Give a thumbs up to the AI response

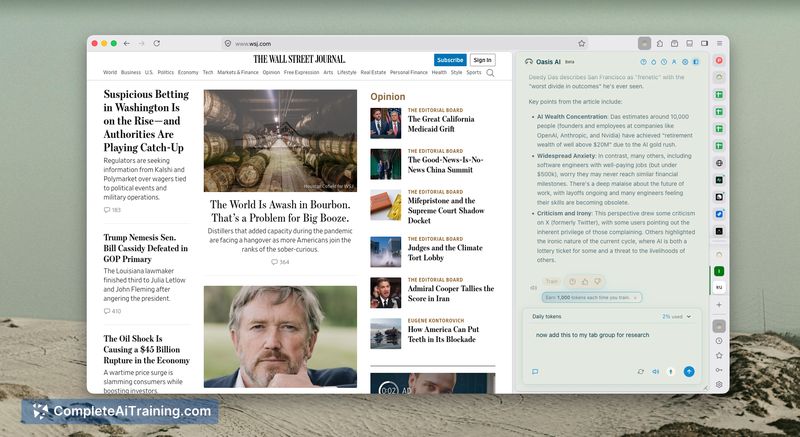585,281
